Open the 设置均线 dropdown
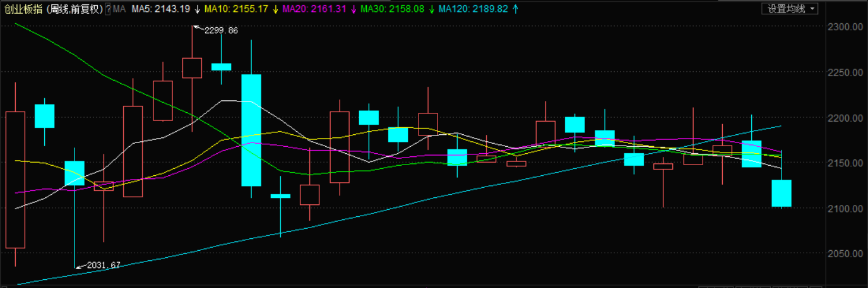Screen dimensions: 868x288 tap(790, 9)
